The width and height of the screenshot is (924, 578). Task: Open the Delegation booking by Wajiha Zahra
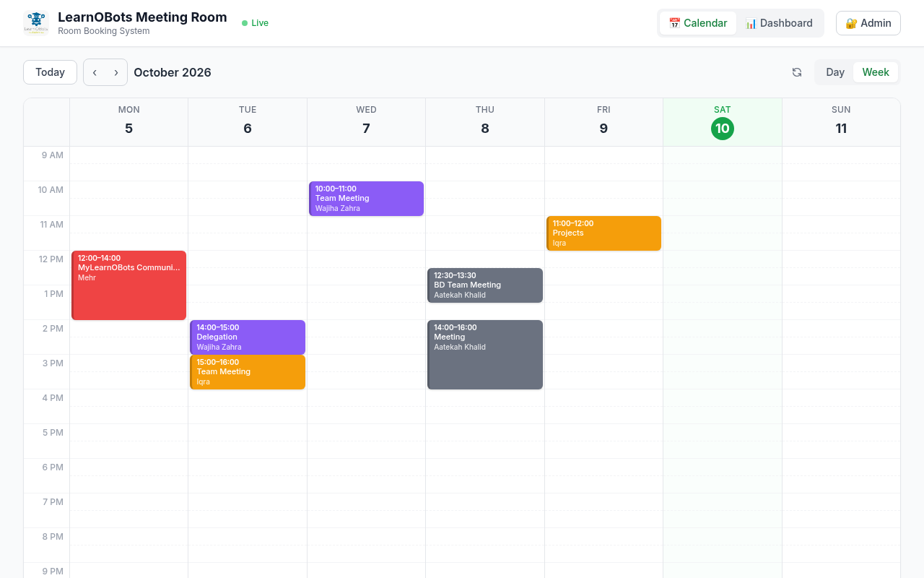[x=248, y=337]
